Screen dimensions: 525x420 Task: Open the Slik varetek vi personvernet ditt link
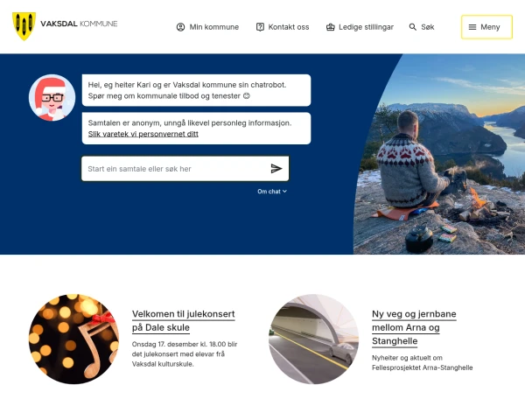click(143, 134)
